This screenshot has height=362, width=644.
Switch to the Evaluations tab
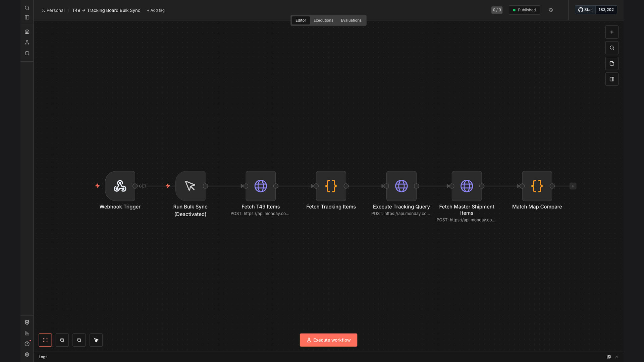(x=351, y=20)
